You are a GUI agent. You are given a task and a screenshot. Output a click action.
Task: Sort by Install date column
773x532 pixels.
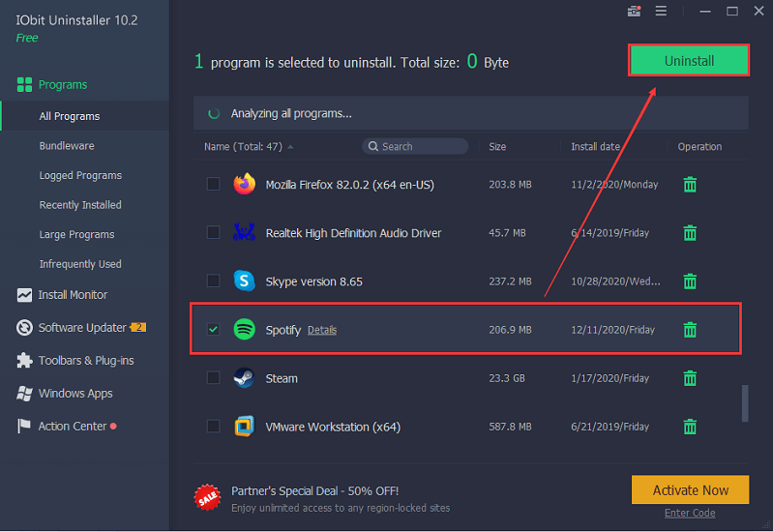click(x=595, y=146)
